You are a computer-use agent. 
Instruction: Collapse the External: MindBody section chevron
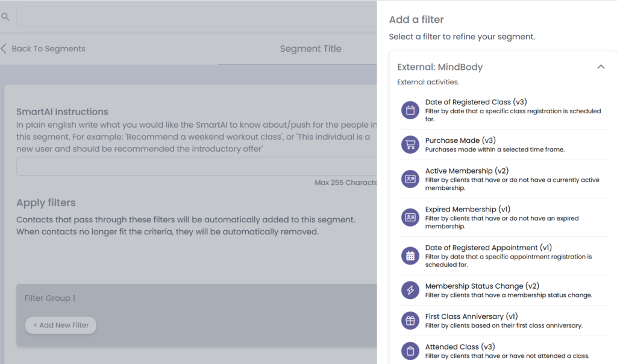click(601, 67)
